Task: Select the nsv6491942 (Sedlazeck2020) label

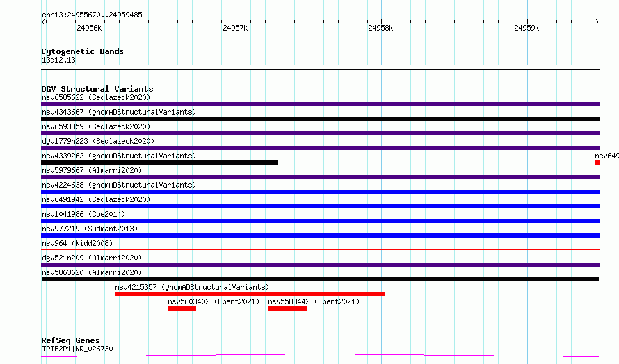Action: coord(96,199)
